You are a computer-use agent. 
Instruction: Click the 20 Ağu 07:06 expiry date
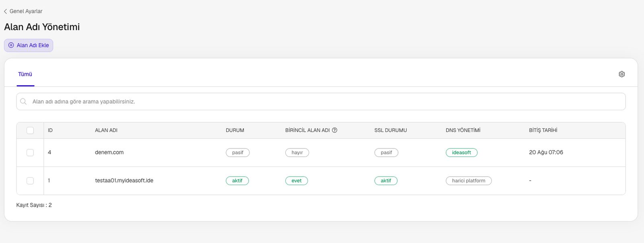tap(546, 152)
